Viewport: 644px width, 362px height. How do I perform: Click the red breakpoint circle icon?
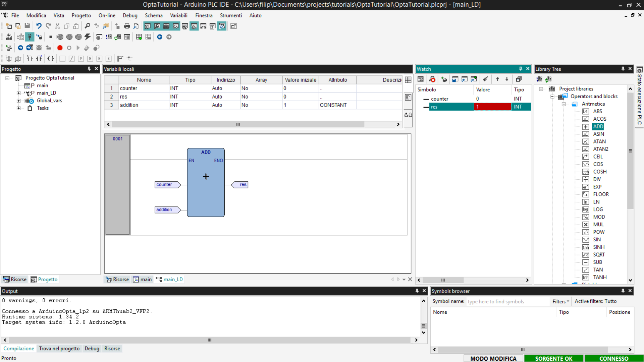(x=60, y=48)
